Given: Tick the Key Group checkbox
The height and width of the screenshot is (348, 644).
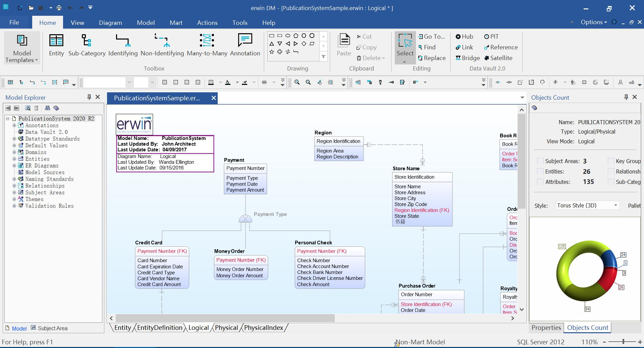Looking at the screenshot, I should pos(611,161).
